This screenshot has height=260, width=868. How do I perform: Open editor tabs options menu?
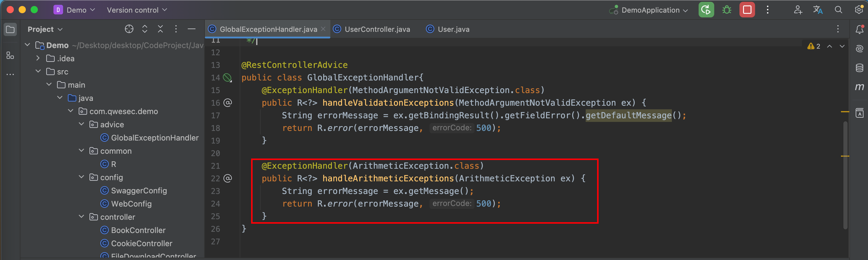[x=838, y=29]
